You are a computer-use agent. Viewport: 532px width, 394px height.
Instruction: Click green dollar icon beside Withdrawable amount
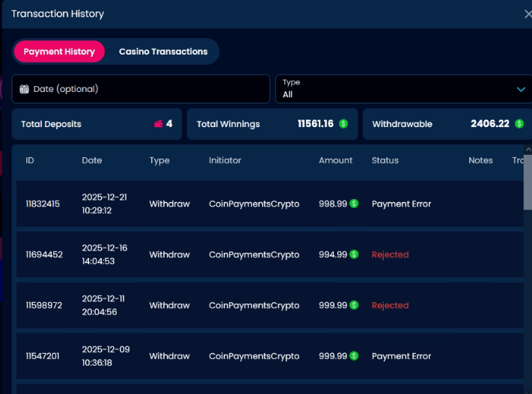519,124
